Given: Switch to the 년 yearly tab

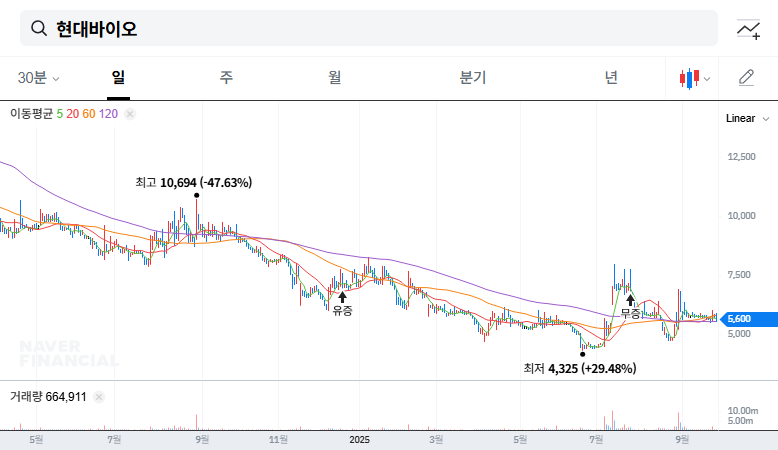Looking at the screenshot, I should coord(611,77).
